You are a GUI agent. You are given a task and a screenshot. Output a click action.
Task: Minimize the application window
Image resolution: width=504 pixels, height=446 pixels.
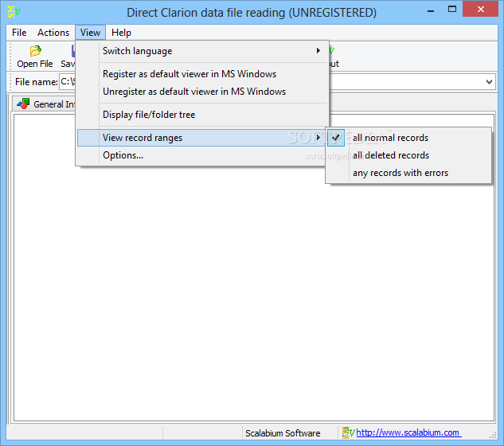click(431, 11)
